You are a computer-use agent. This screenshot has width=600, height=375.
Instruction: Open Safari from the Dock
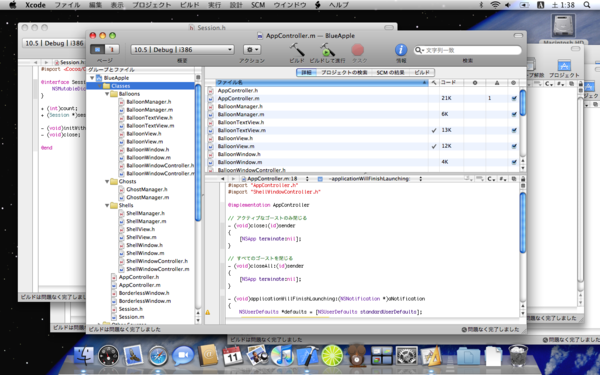pos(158,355)
